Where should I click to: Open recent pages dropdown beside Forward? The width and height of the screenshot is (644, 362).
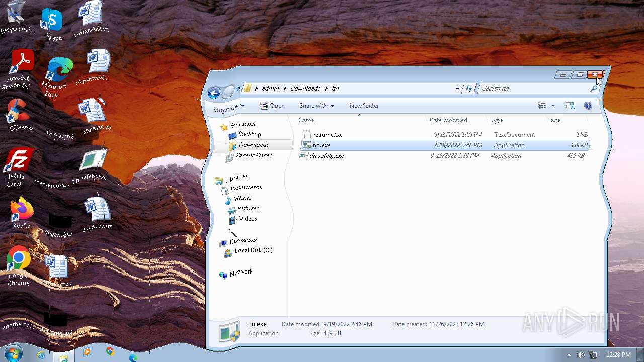238,89
